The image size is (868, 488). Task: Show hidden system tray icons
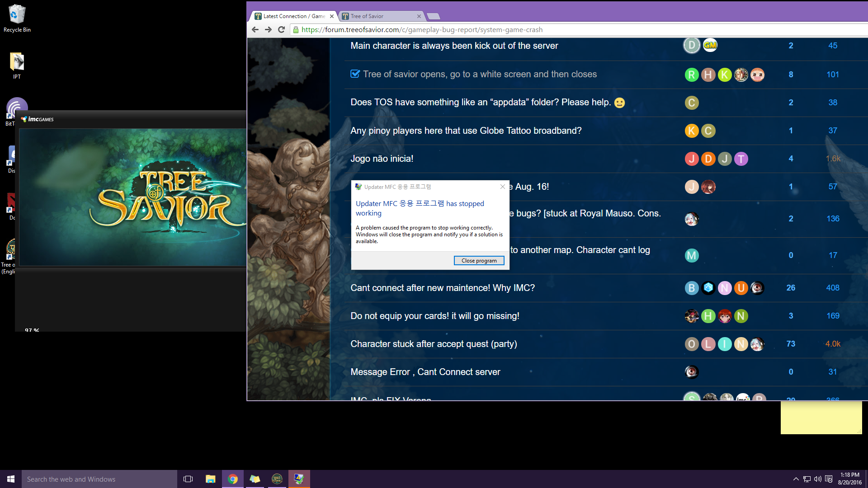pos(796,479)
